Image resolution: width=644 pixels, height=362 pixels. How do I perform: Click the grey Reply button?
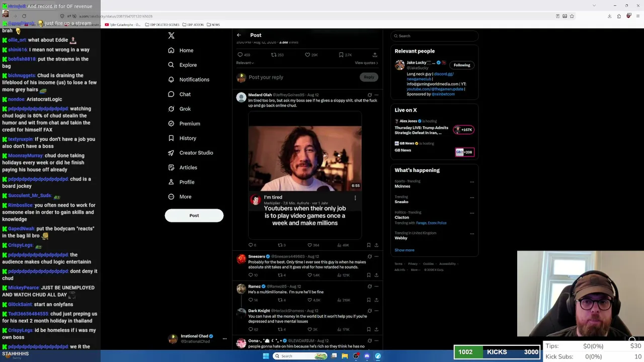click(x=369, y=77)
